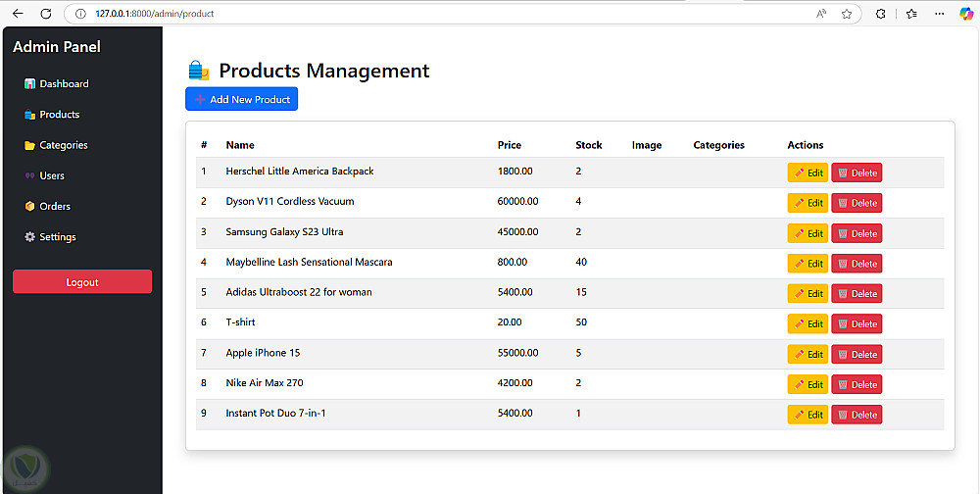Open the browser Extensions icon

[881, 14]
